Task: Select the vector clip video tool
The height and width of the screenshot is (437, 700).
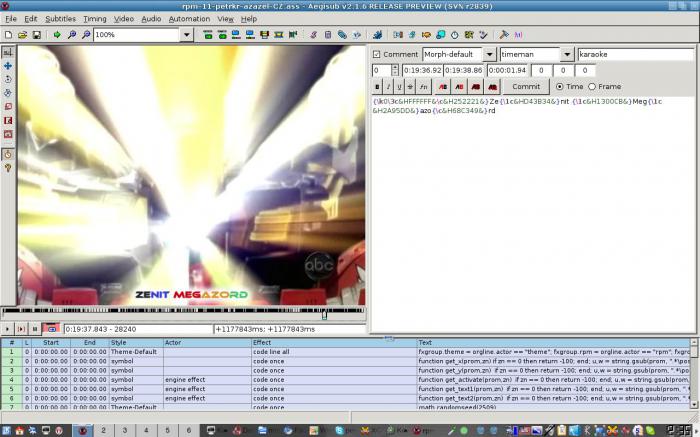Action: point(8,134)
